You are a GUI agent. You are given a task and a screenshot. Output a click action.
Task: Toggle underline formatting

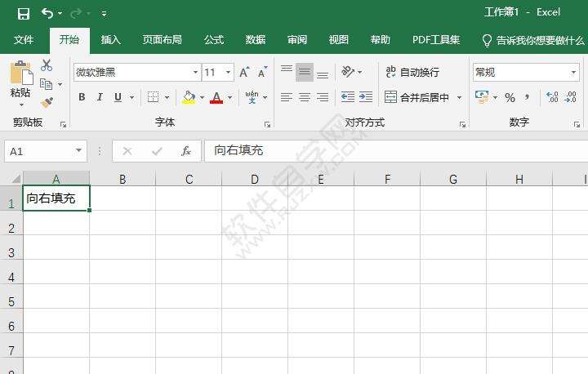(x=118, y=97)
